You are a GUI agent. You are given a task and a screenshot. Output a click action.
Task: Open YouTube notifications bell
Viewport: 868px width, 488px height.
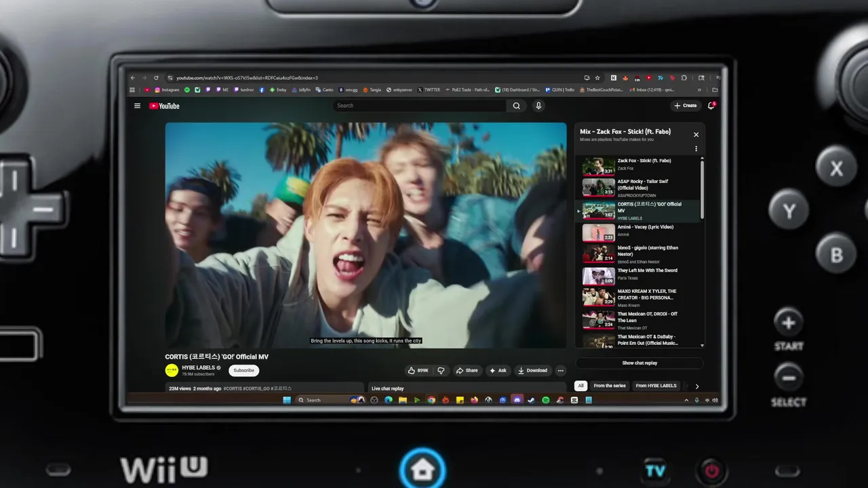711,106
